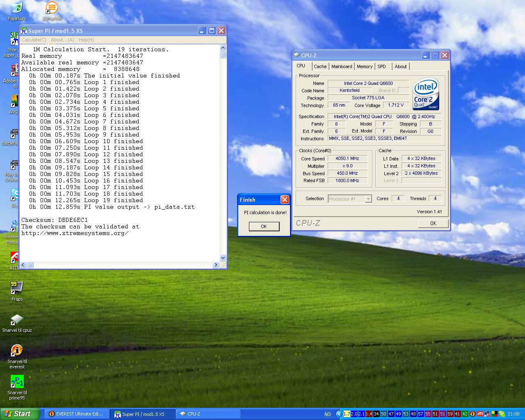The height and width of the screenshot is (420, 525).
Task: Open the Everest info tray icon
Action: [472, 414]
